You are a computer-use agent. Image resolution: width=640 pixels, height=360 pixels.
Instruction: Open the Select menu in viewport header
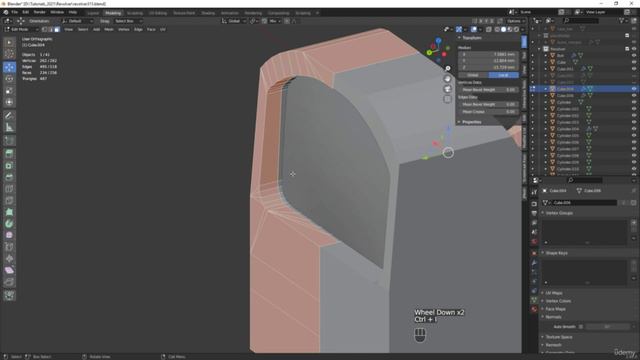coord(83,29)
